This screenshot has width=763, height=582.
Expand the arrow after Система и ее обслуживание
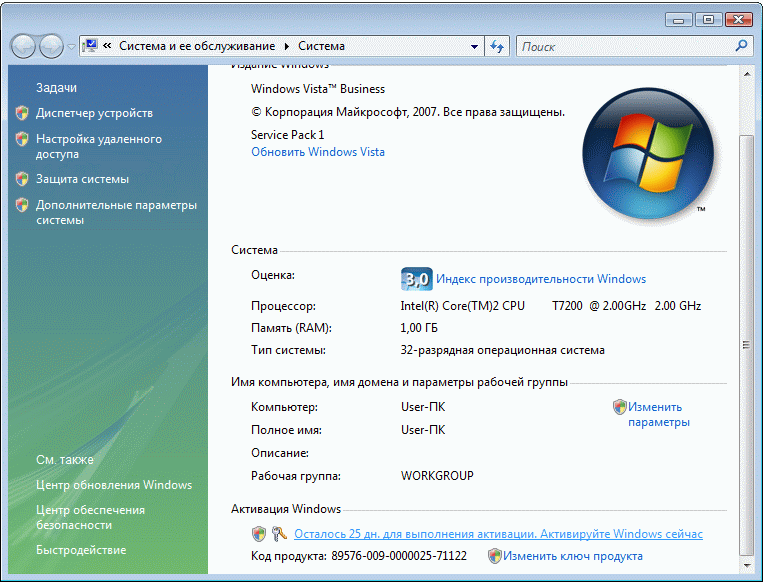point(286,46)
